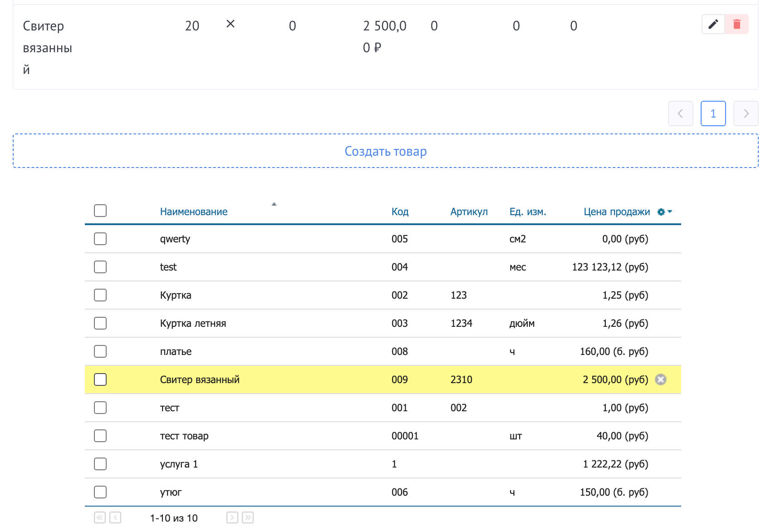The height and width of the screenshot is (532, 766).
Task: Click gray remove icon in highlighted row
Action: tap(661, 379)
